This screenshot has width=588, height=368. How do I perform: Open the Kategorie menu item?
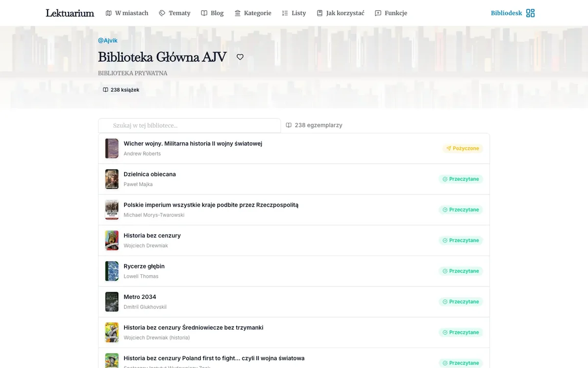click(253, 13)
